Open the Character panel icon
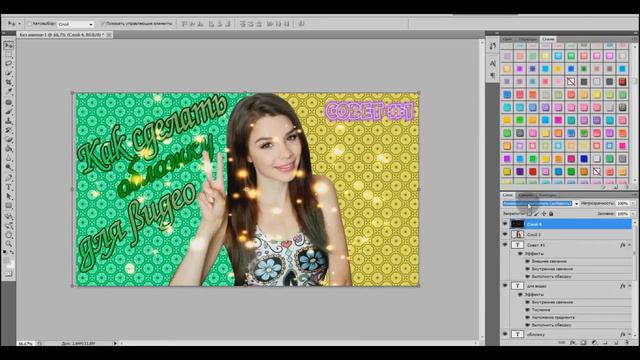This screenshot has width=640, height=360. pyautogui.click(x=493, y=63)
